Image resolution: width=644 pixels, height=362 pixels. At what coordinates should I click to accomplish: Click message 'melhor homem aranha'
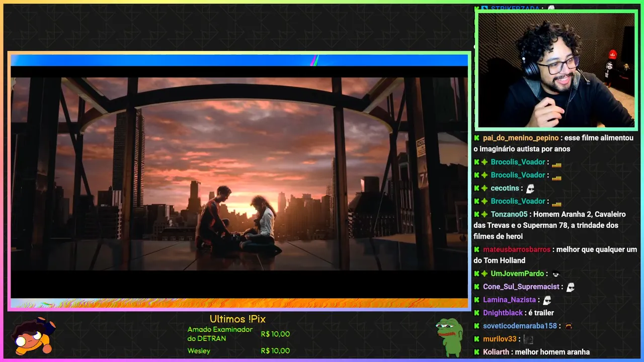[x=552, y=352]
